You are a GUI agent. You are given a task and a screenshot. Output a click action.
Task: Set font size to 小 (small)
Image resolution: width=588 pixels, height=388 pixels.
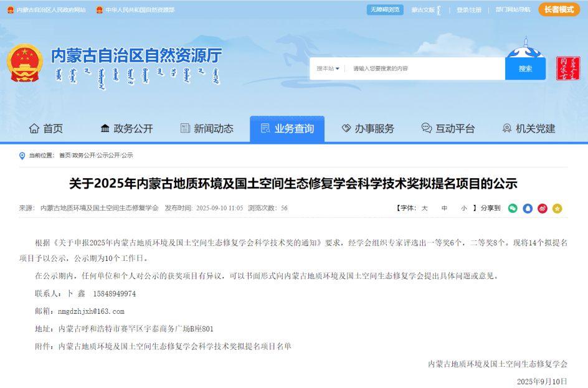pyautogui.click(x=463, y=208)
